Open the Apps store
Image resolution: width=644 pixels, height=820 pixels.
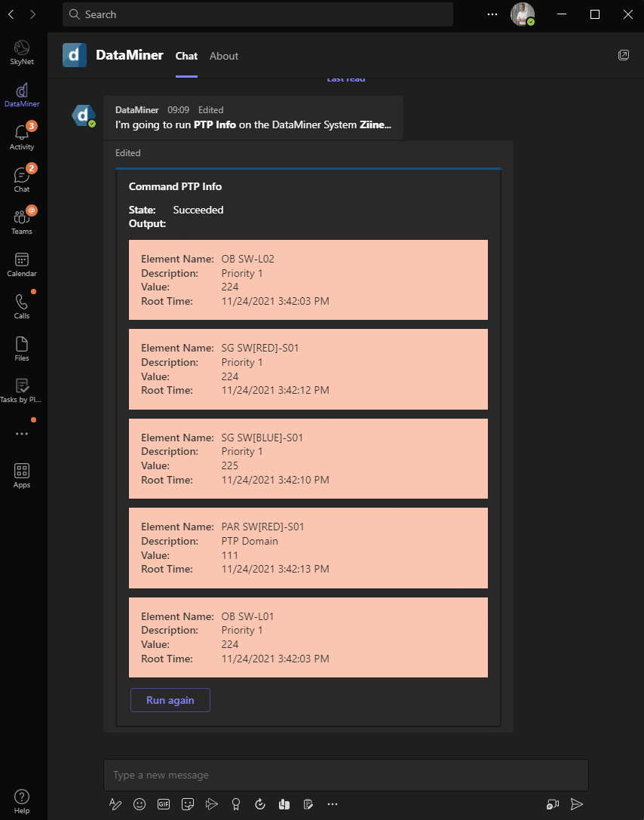coord(22,476)
